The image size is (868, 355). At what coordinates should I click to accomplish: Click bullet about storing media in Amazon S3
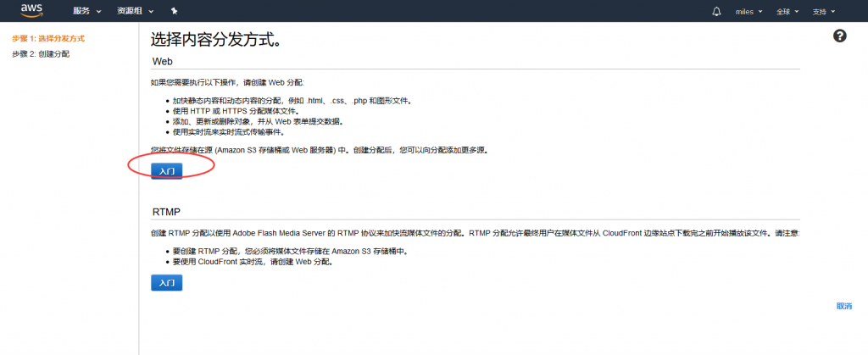[290, 252]
